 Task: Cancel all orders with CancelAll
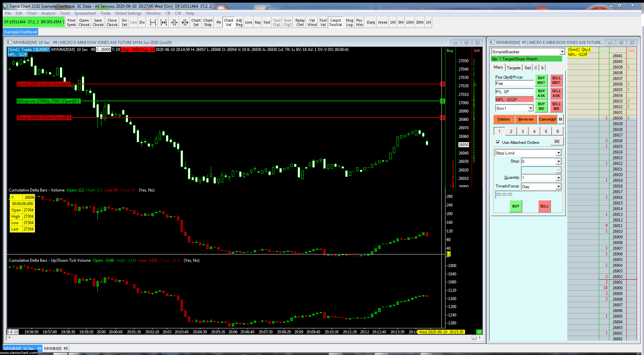[x=547, y=119]
